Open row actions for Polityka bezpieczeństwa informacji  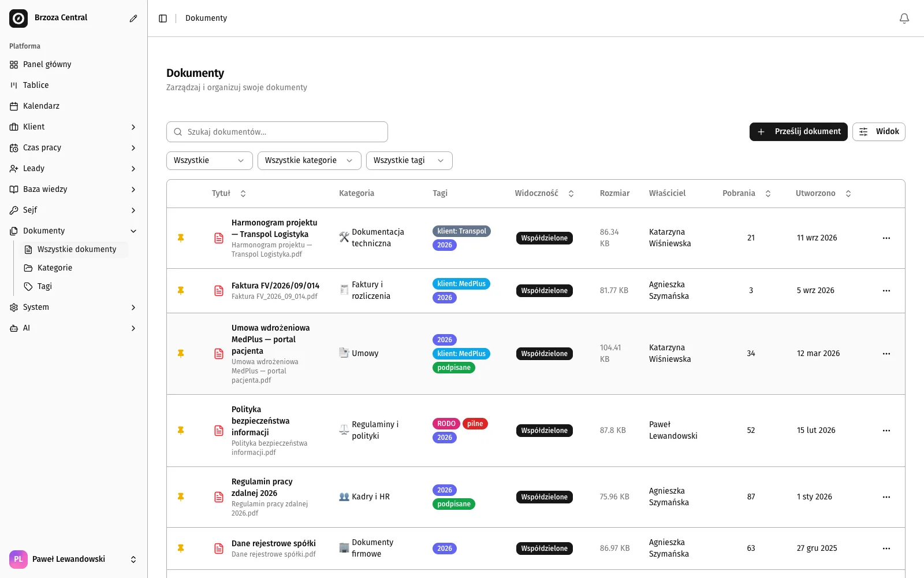(x=886, y=431)
